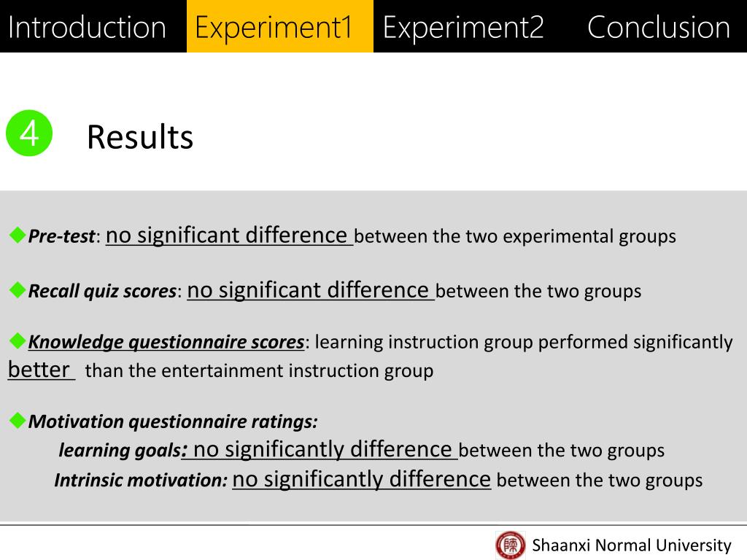Image resolution: width=747 pixels, height=560 pixels.
Task: Click underlined 'no significant difference' in Recall quiz line
Action: pyautogui.click(x=311, y=290)
